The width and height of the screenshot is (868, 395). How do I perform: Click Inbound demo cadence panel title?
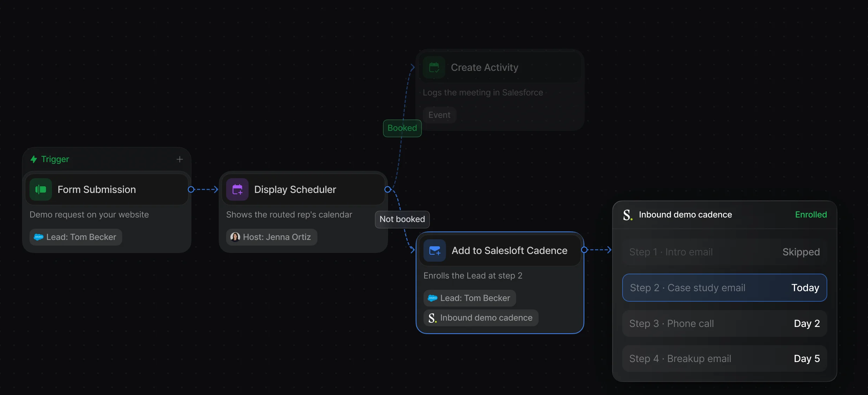pyautogui.click(x=685, y=215)
